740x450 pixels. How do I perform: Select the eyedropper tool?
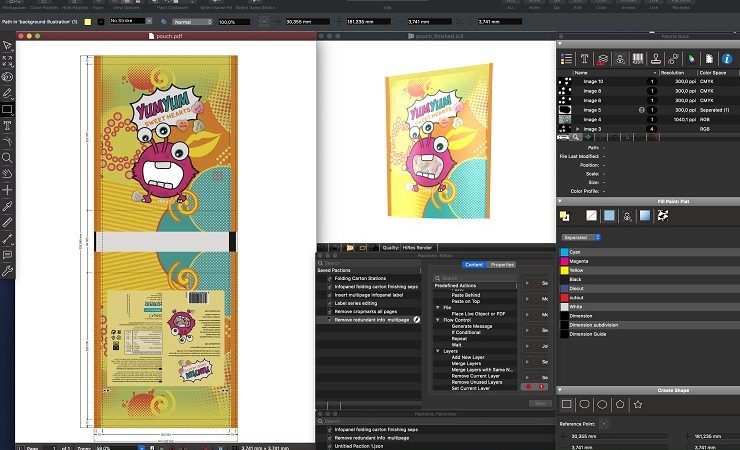pyautogui.click(x=7, y=206)
